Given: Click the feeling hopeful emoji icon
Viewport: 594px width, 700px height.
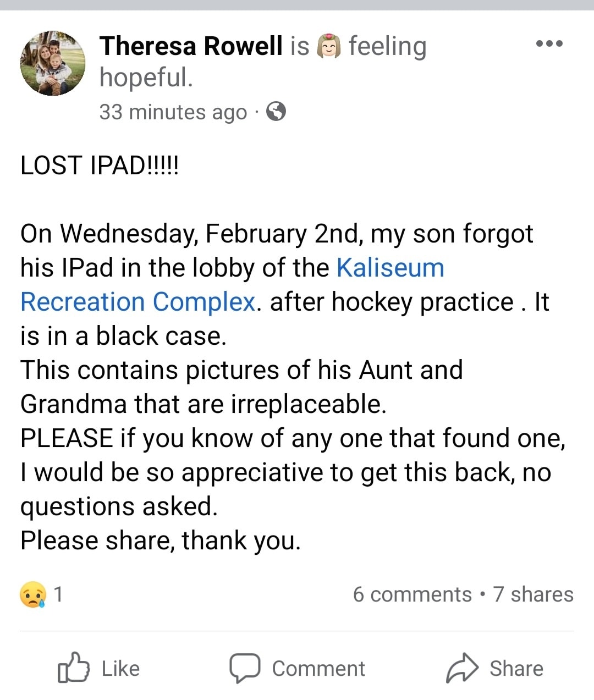Looking at the screenshot, I should coord(329,46).
